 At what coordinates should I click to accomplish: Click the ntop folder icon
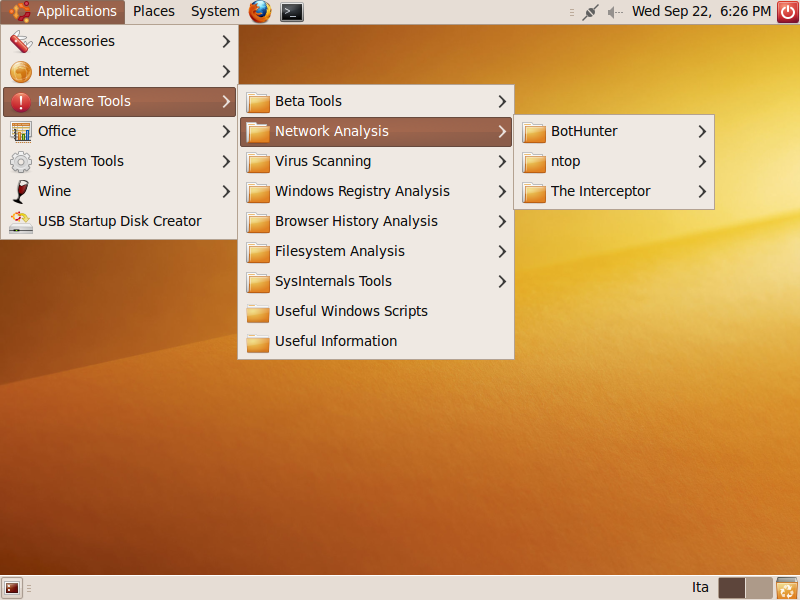click(534, 162)
